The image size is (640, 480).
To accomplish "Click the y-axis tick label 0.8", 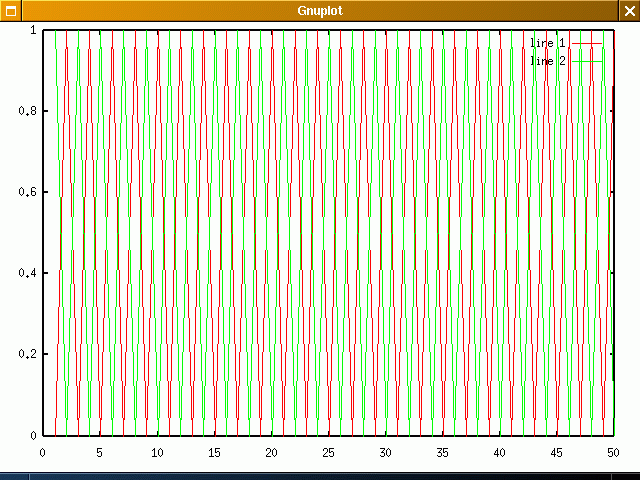I will point(26,111).
